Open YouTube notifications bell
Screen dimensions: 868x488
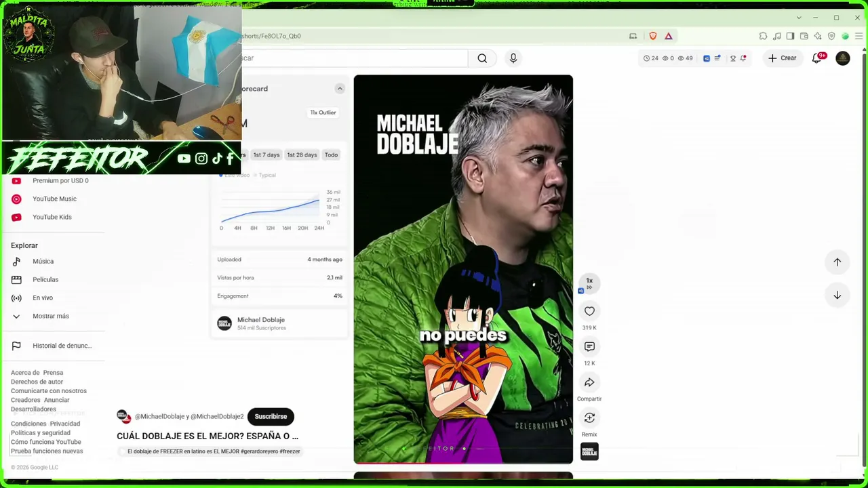pyautogui.click(x=817, y=58)
